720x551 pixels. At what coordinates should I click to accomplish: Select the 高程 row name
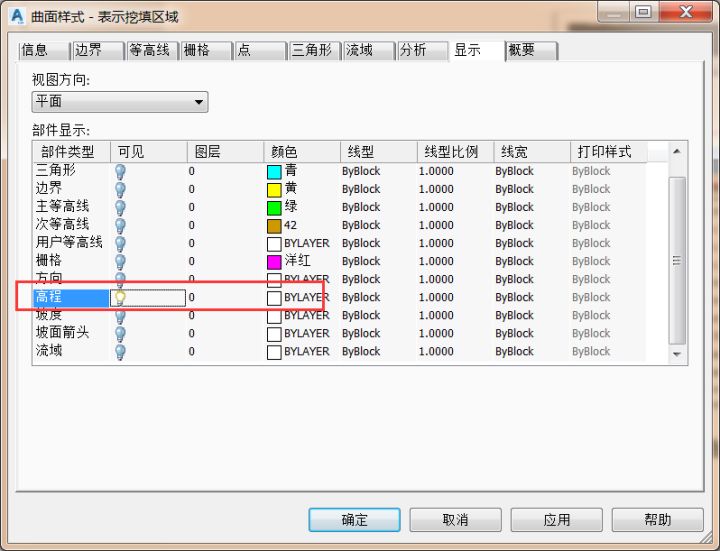tap(49, 297)
